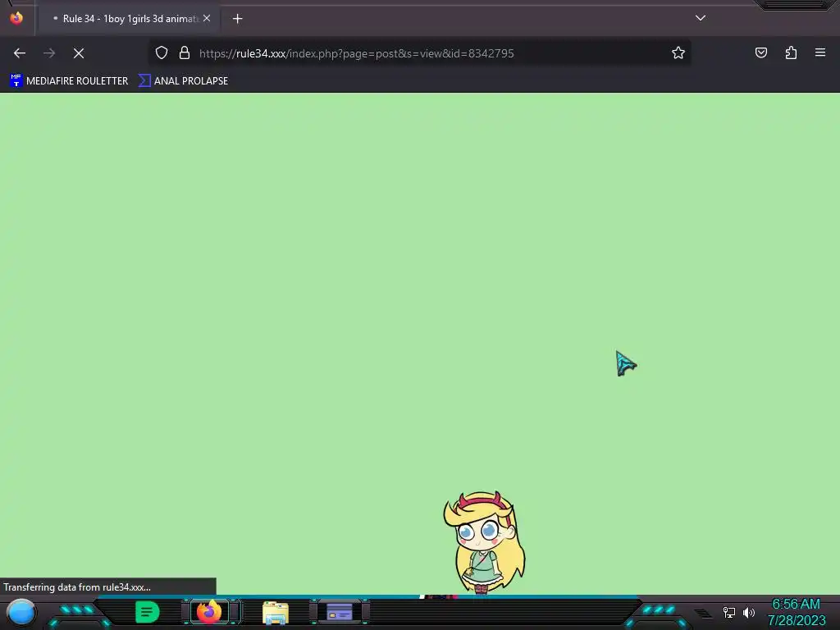The height and width of the screenshot is (630, 840).
Task: Go back one page
Action: pyautogui.click(x=20, y=53)
